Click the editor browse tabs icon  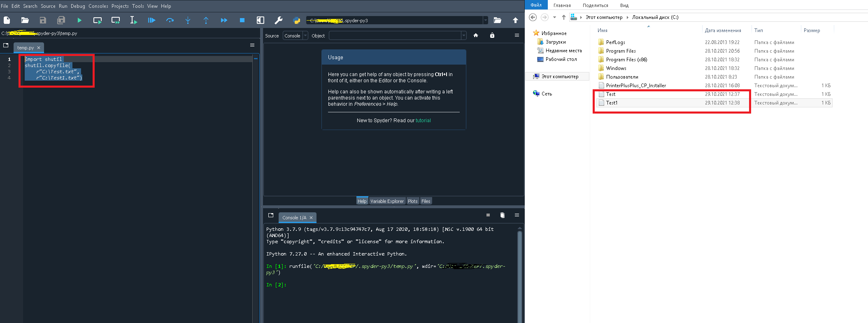coord(6,45)
